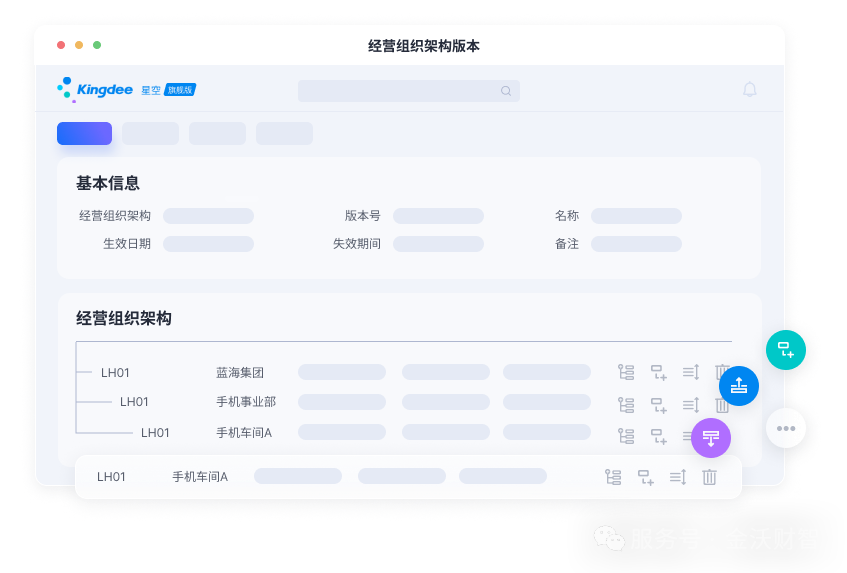Screen dimensions: 847x573
Task: Click the teal add-node floating button
Action: [785, 350]
